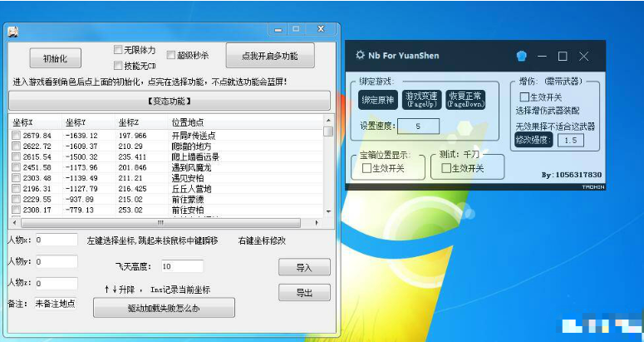Check the row 爬墙的地方 checkbox
Screen dimensions: 644x342
[16, 146]
